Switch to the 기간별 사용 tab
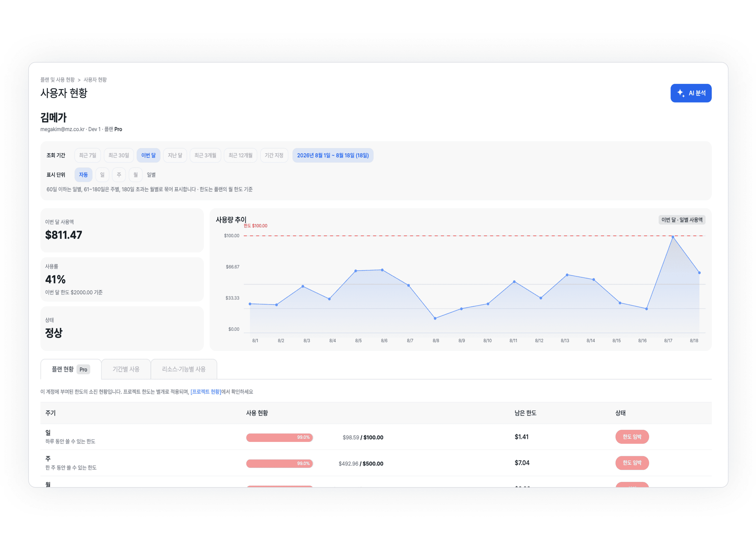The height and width of the screenshot is (550, 756). (x=126, y=369)
